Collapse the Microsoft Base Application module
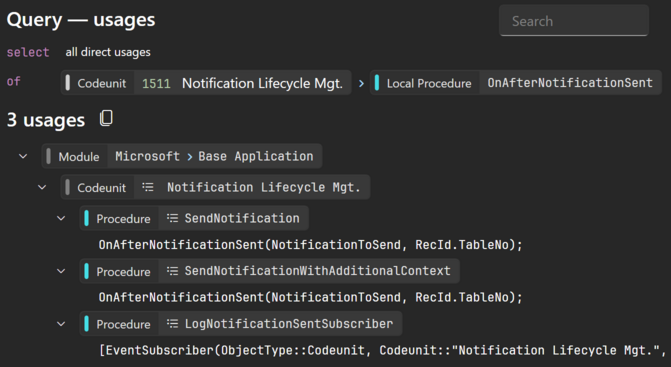 [x=24, y=156]
